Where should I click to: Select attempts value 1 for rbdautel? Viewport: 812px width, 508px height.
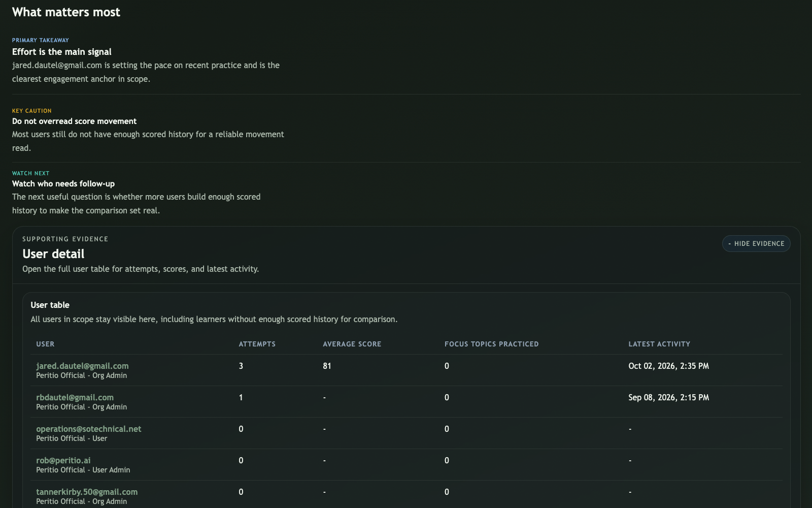pyautogui.click(x=241, y=397)
